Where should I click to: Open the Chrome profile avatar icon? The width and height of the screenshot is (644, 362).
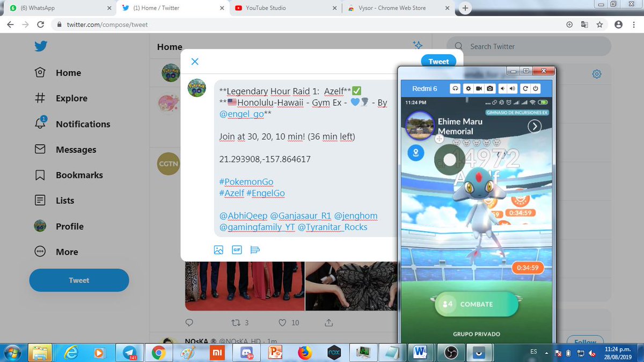[618, 25]
